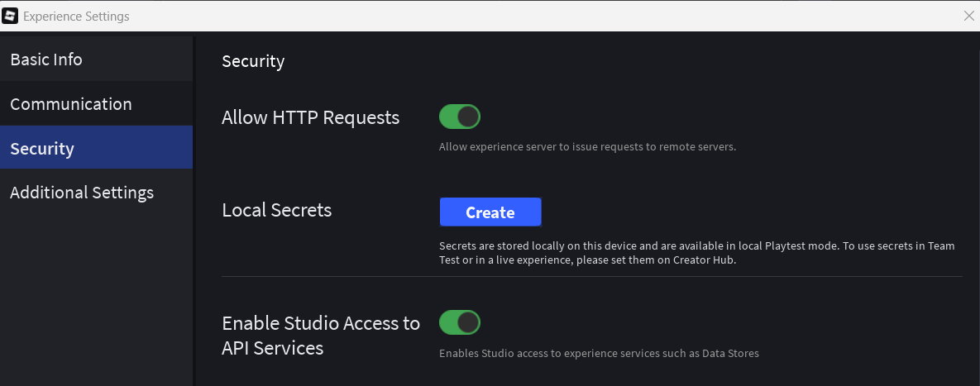Click 'Enables Studio access to experience services' description
The height and width of the screenshot is (386, 980).
599,354
